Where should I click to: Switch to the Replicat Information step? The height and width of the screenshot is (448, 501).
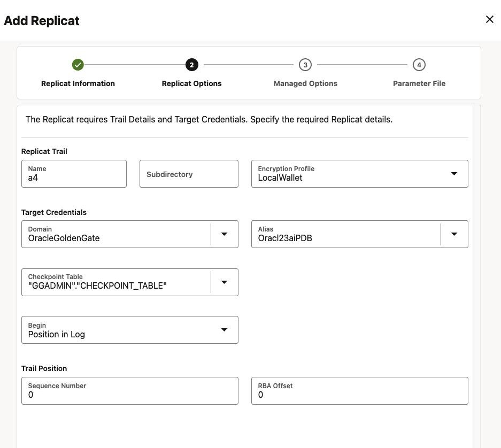pyautogui.click(x=78, y=83)
